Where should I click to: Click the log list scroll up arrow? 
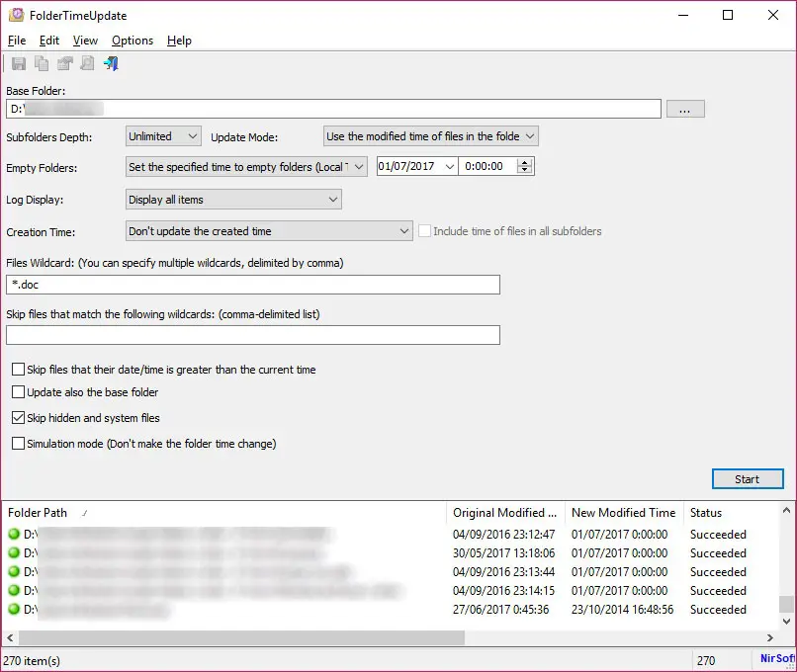point(786,510)
